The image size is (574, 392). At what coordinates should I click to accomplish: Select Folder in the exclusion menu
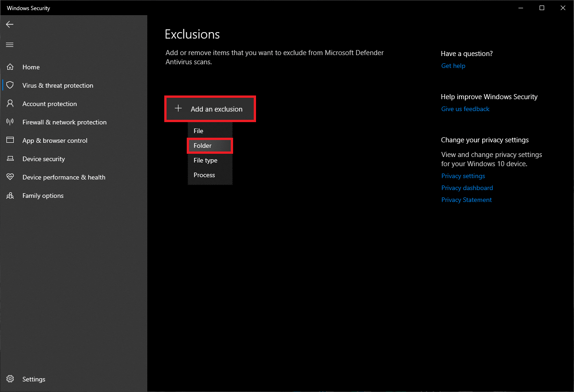[203, 146]
